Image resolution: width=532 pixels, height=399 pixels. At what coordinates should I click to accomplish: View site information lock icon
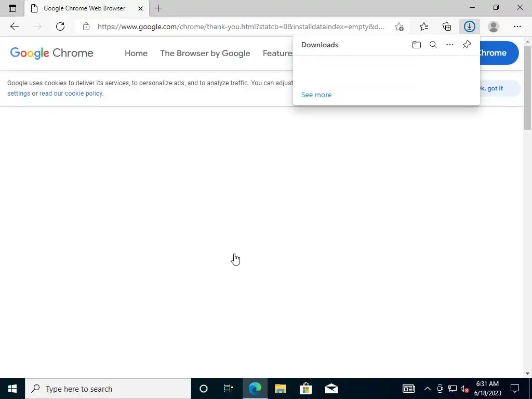pyautogui.click(x=86, y=26)
